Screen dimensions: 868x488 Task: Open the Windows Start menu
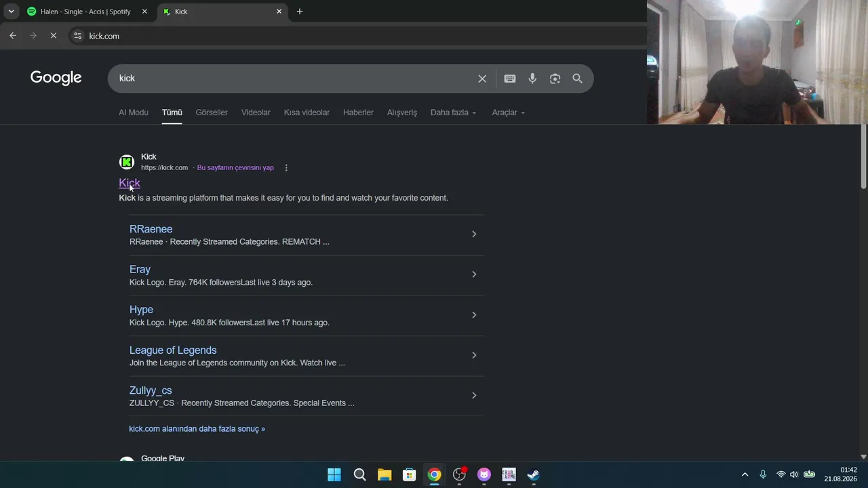[x=334, y=474]
